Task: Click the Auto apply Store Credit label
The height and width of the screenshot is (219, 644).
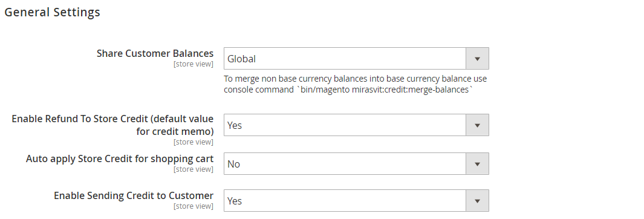Action: click(120, 159)
